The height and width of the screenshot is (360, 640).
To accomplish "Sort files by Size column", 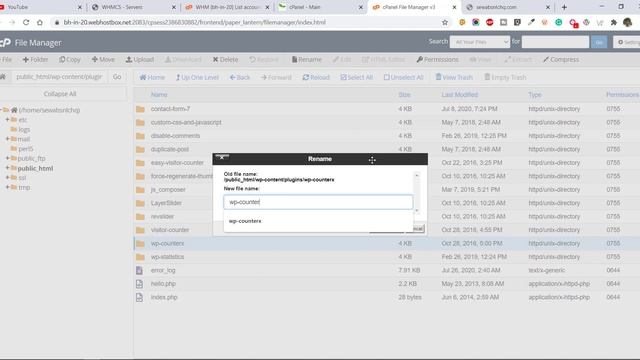I will tap(404, 95).
